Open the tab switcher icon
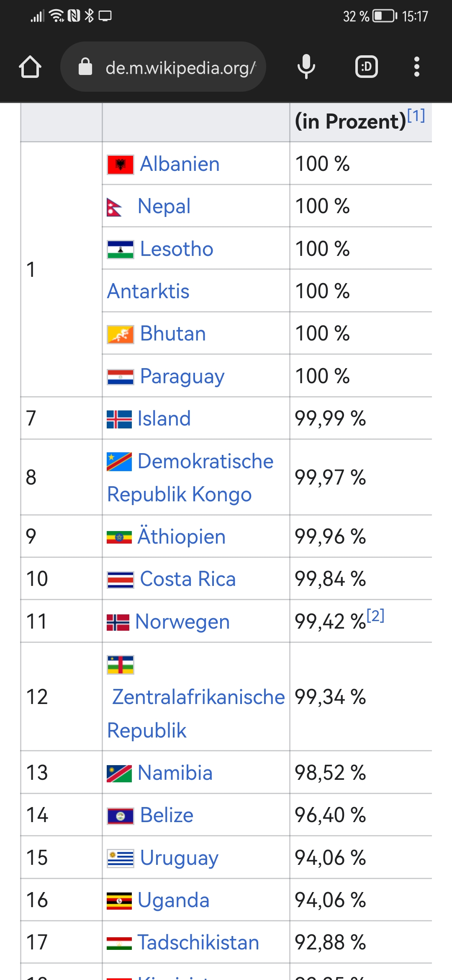The width and height of the screenshot is (452, 980). 367,67
